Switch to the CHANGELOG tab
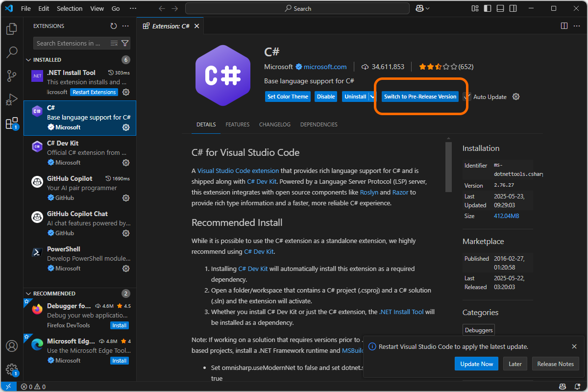Screen dimensions: 588x392 tap(274, 124)
